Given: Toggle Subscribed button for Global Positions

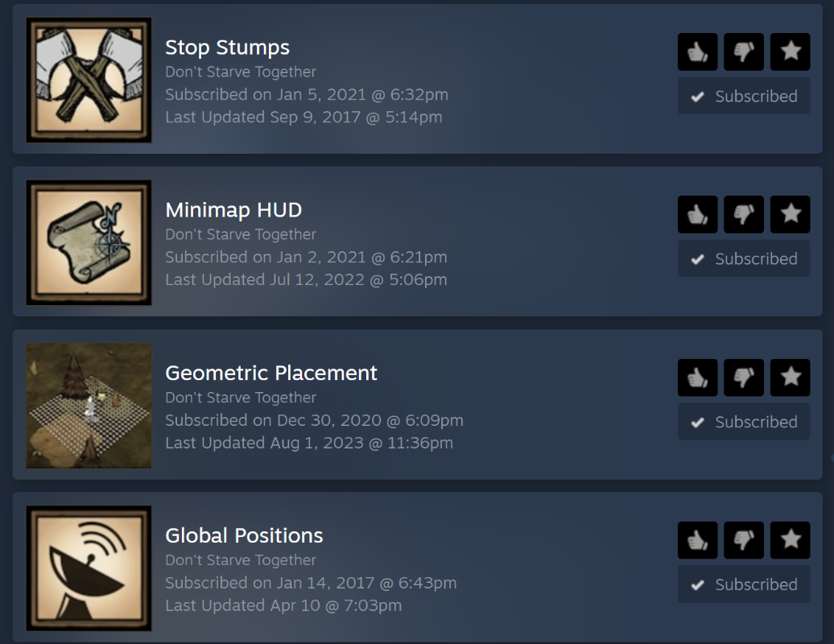Looking at the screenshot, I should (x=744, y=584).
